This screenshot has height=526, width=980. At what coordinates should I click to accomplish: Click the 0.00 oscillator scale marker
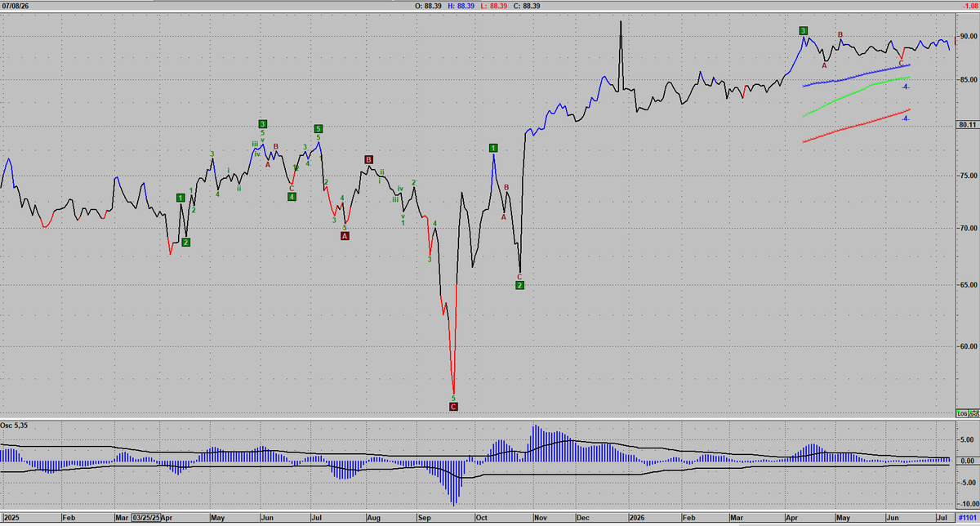click(x=969, y=461)
